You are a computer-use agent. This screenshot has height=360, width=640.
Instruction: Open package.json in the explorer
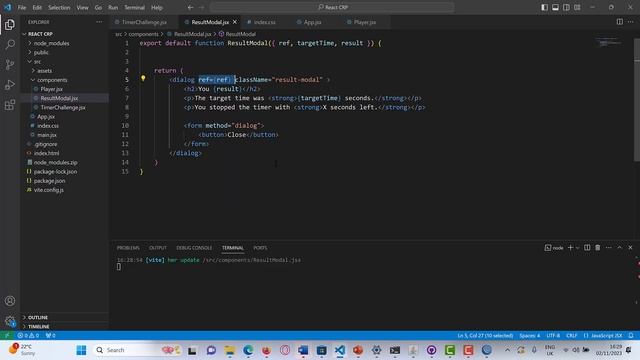pyautogui.click(x=64, y=181)
